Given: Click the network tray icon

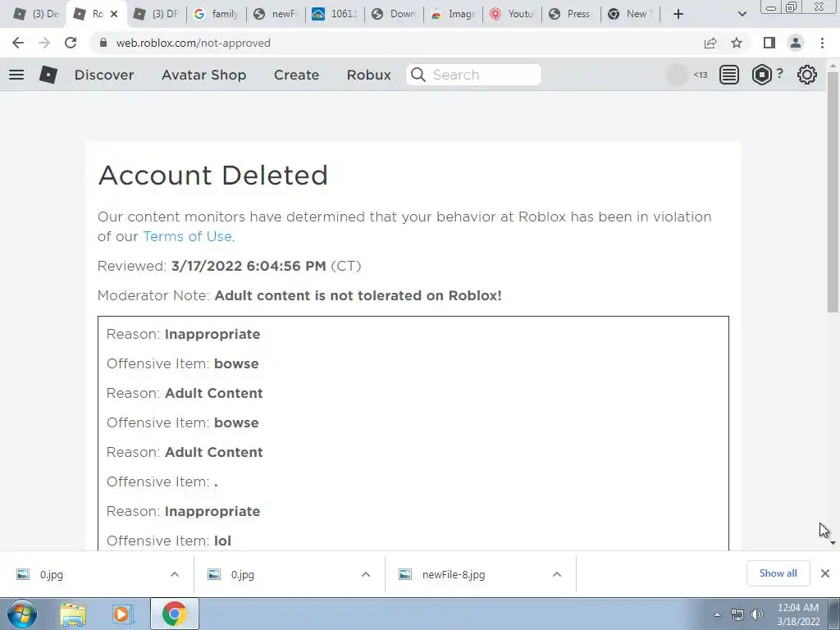Looking at the screenshot, I should tap(737, 614).
